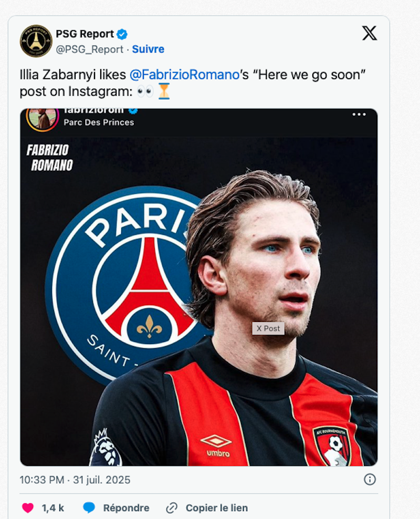This screenshot has width=420, height=519.
Task: Click the X logo in the corner
Action: point(370,33)
